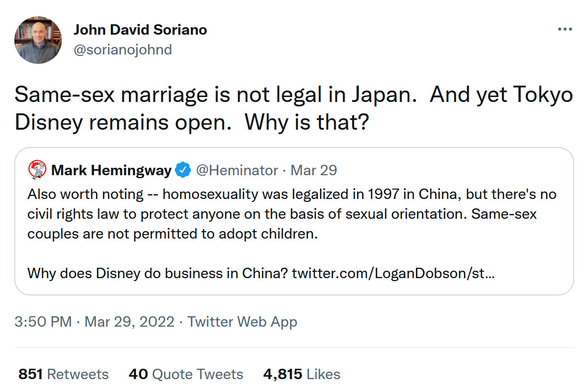Show the 4,815 Likes list
This screenshot has height=390, width=588.
(302, 374)
